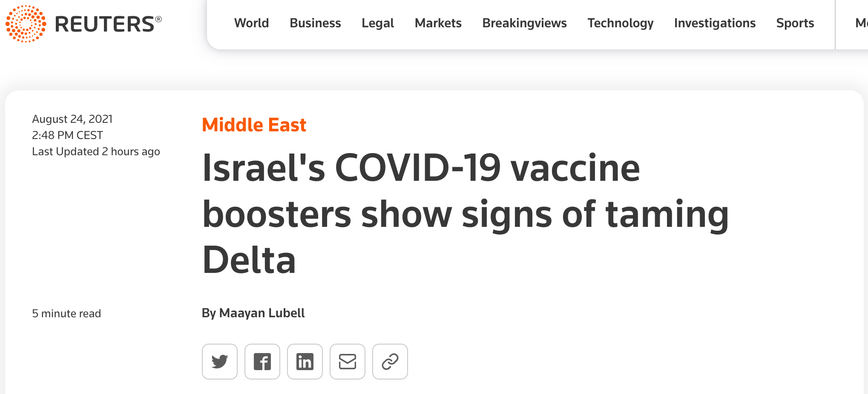Navigate to Investigations
This screenshot has height=394, width=868.
[x=715, y=23]
